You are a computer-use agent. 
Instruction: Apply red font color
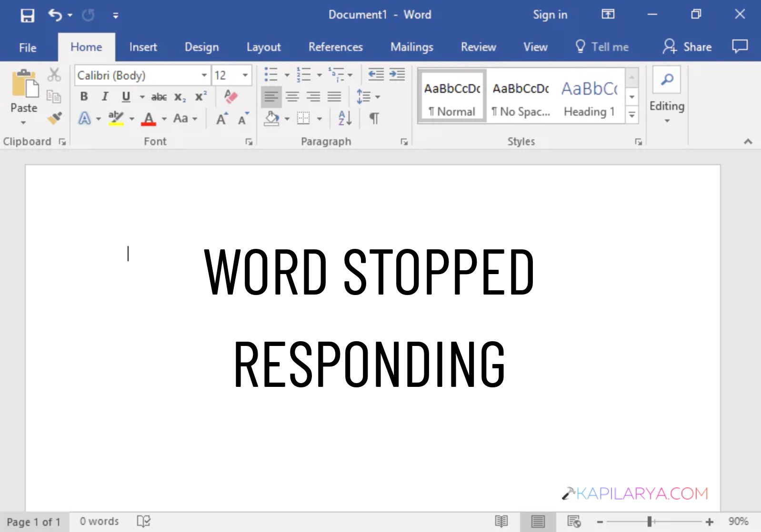pyautogui.click(x=149, y=118)
